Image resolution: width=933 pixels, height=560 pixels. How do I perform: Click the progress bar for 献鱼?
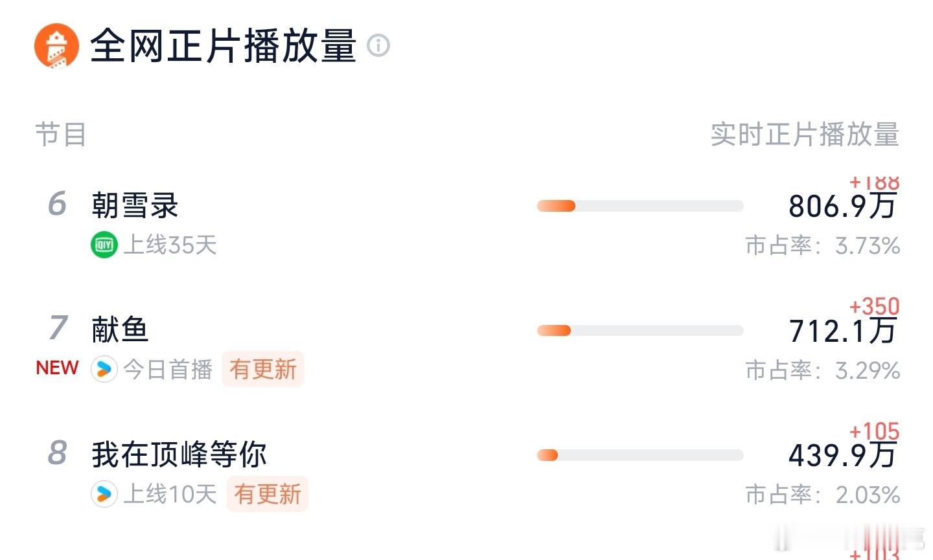click(x=640, y=331)
